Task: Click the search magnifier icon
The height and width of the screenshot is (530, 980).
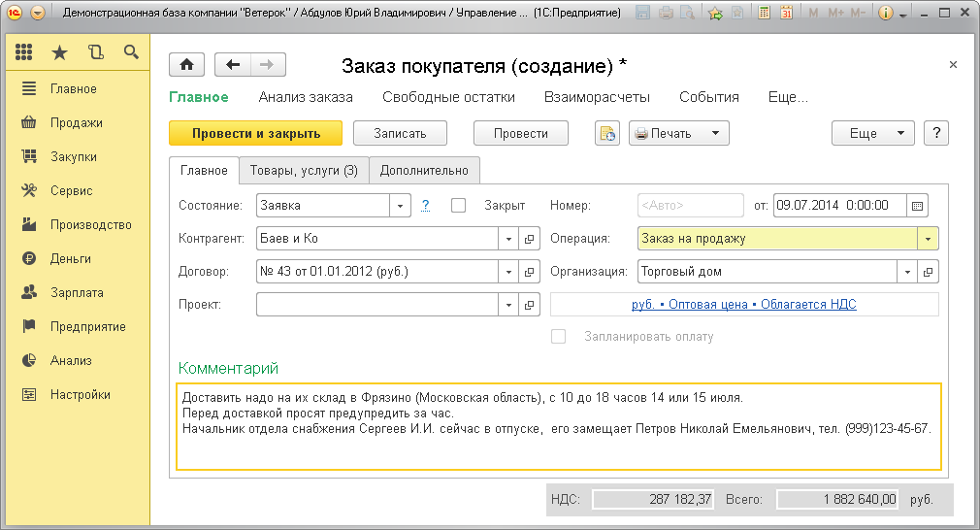Action: tap(131, 52)
